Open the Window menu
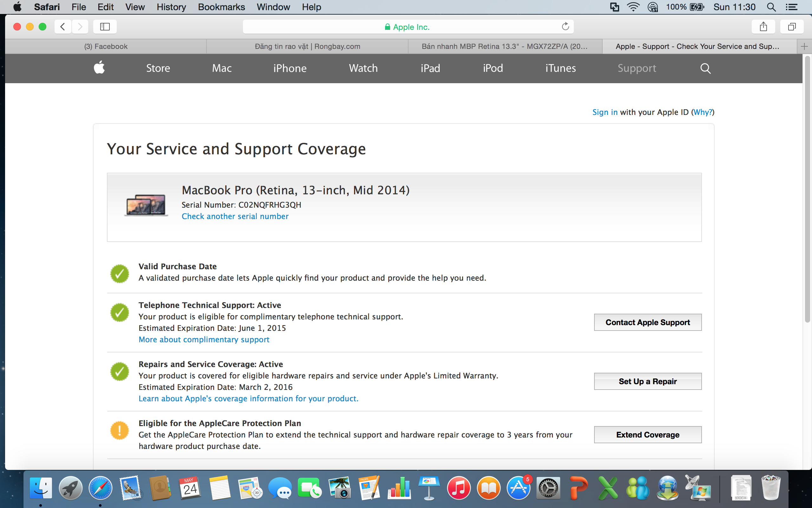 pyautogui.click(x=273, y=7)
